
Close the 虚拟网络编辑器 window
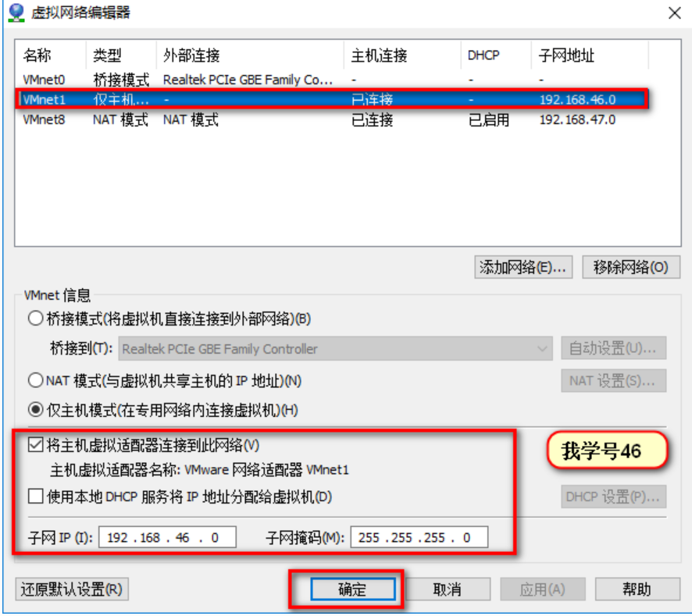pos(674,13)
